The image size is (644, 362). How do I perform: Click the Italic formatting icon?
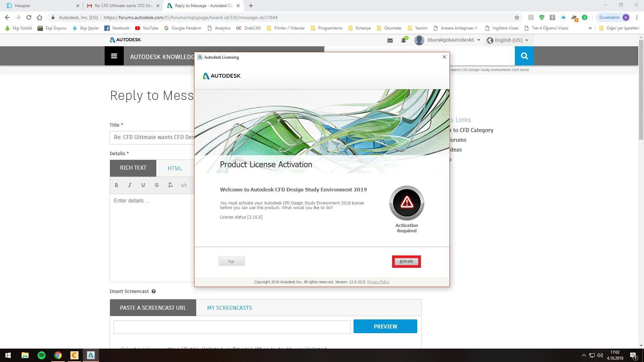point(130,185)
